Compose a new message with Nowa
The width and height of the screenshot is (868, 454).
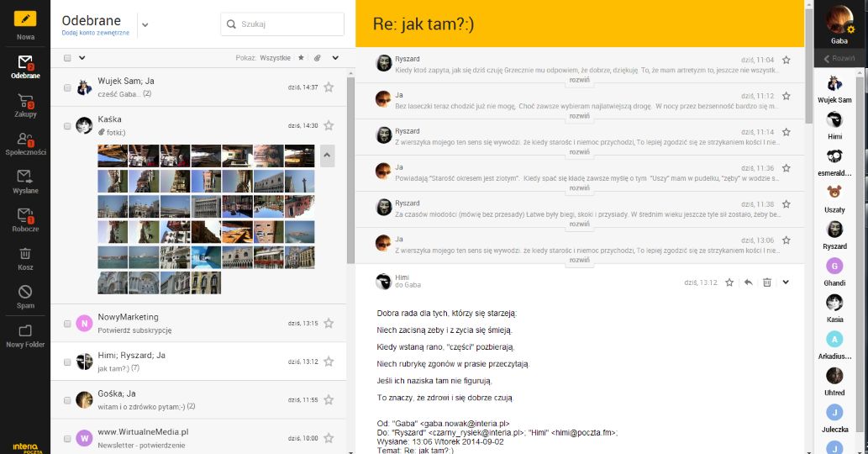coord(25,25)
